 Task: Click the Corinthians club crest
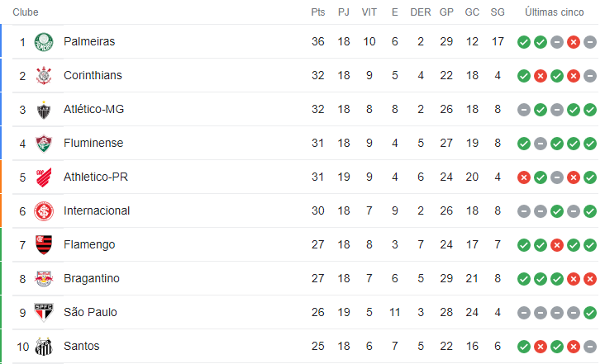(44, 75)
